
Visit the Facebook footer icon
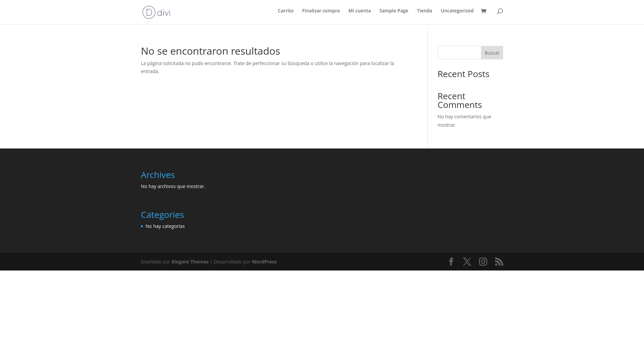451,261
